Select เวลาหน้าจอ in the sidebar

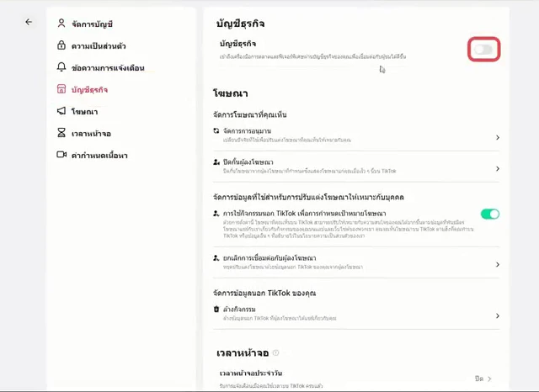91,134
